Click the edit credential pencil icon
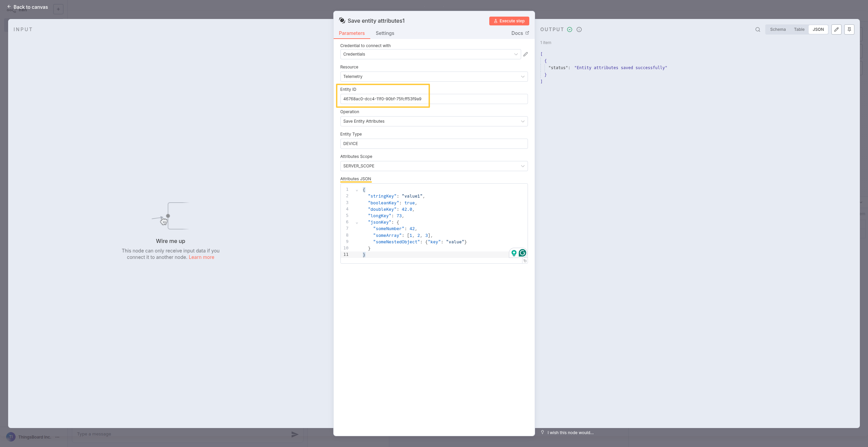The width and height of the screenshot is (868, 447). (526, 54)
